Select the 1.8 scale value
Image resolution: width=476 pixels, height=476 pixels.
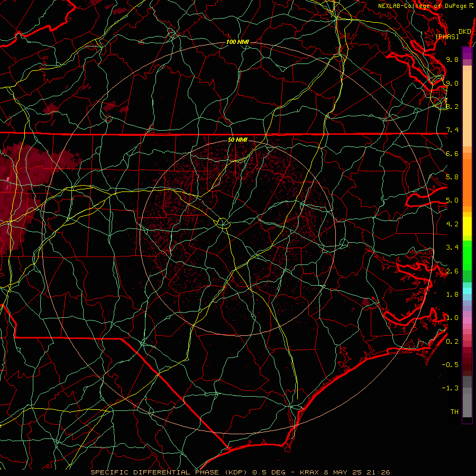452,295
